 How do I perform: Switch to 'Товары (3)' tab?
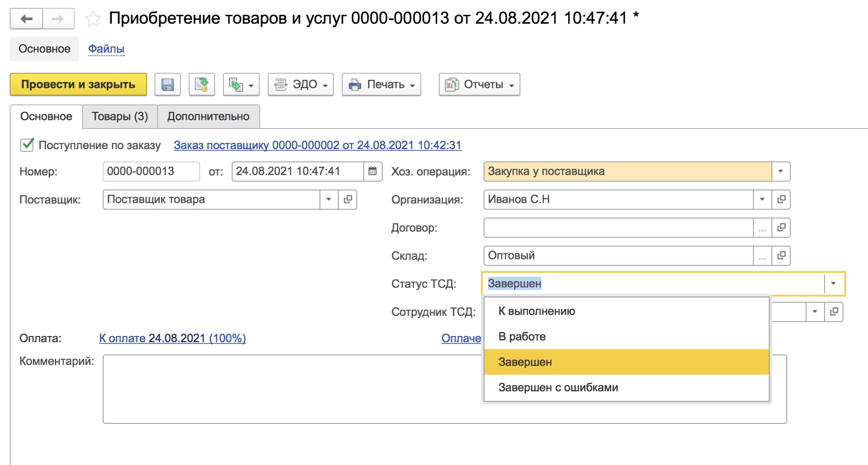click(120, 116)
